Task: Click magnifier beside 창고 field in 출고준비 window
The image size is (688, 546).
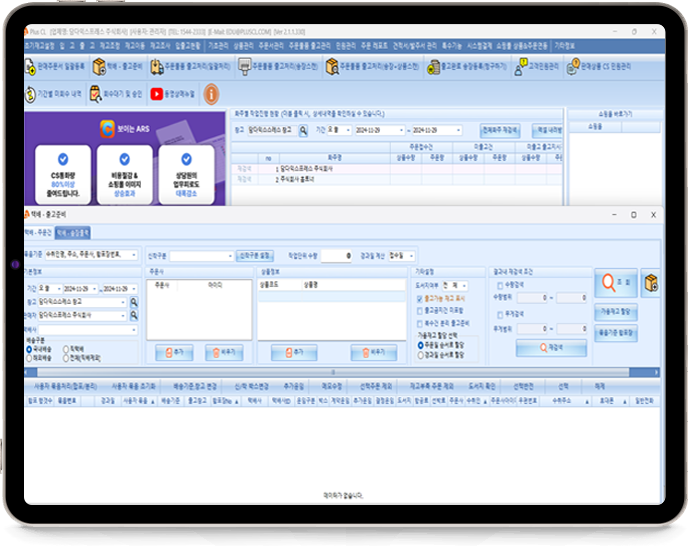Action: 134,302
